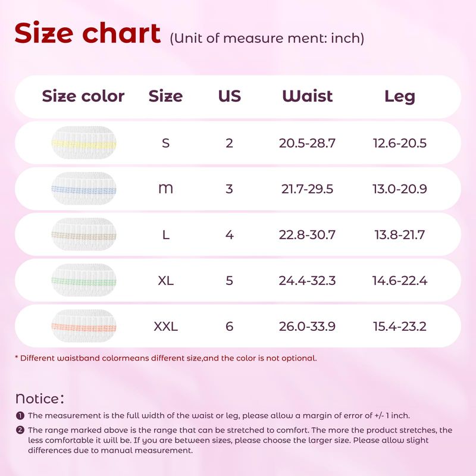The image size is (476, 476).
Task: Select the leg range 15.4-23.2
Action: point(399,326)
